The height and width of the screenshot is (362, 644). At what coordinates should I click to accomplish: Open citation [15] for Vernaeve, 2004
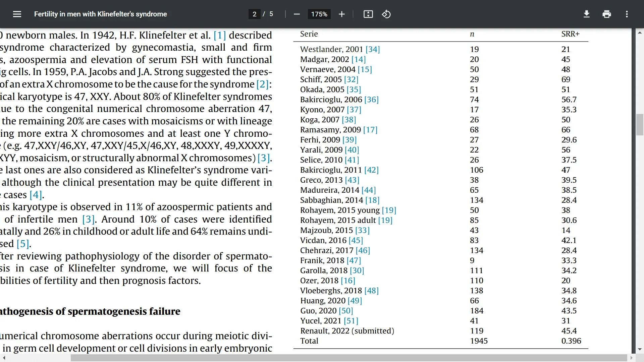pyautogui.click(x=365, y=69)
